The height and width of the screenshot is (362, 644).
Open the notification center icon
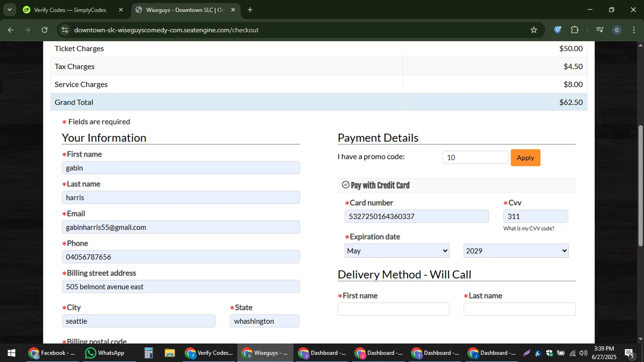point(630,353)
